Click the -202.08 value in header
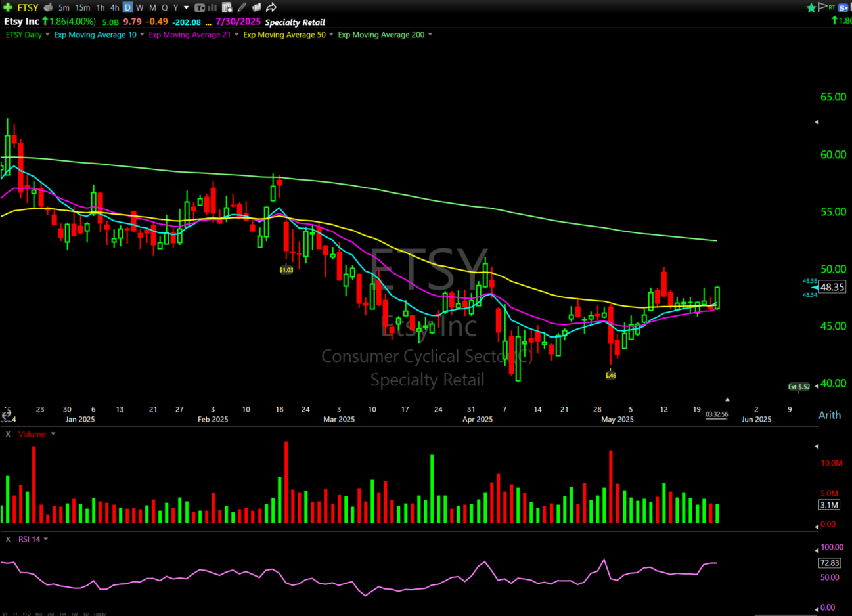This screenshot has height=616, width=852. pyautogui.click(x=187, y=22)
